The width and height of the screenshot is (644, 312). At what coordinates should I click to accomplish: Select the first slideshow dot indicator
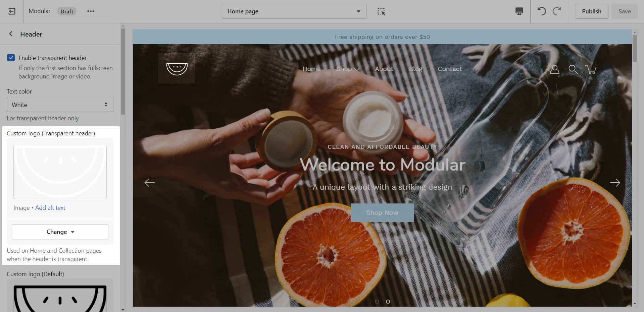(377, 302)
